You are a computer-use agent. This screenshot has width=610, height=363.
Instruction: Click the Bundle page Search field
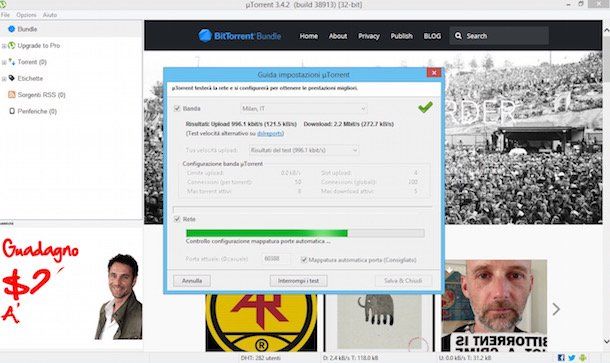[x=499, y=36]
